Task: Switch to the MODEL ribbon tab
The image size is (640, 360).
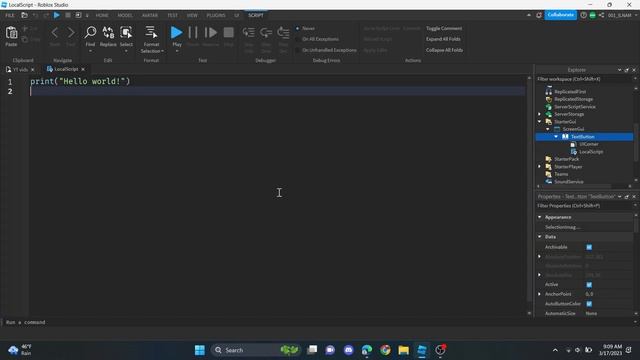Action: tap(125, 15)
